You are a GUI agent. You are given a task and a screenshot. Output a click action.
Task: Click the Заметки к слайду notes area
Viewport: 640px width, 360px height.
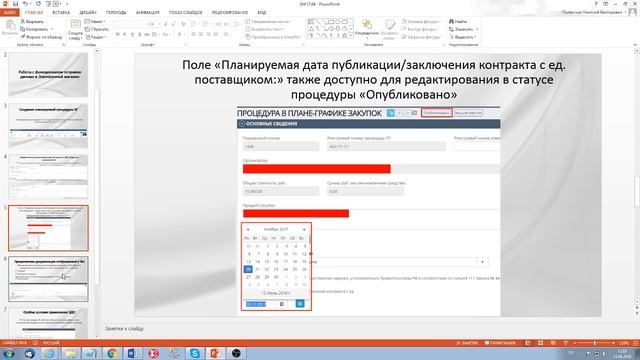124,328
